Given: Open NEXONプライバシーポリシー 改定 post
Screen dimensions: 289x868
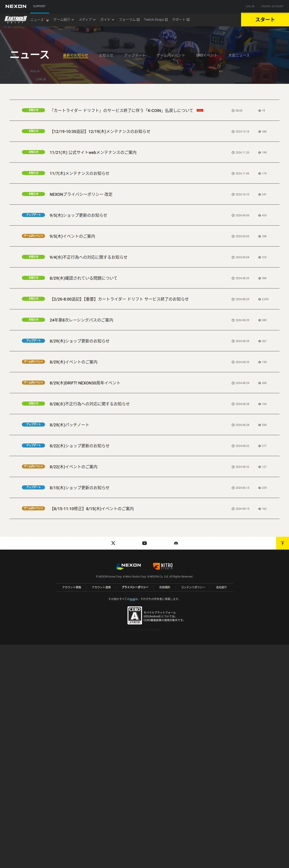Looking at the screenshot, I should click(81, 194).
